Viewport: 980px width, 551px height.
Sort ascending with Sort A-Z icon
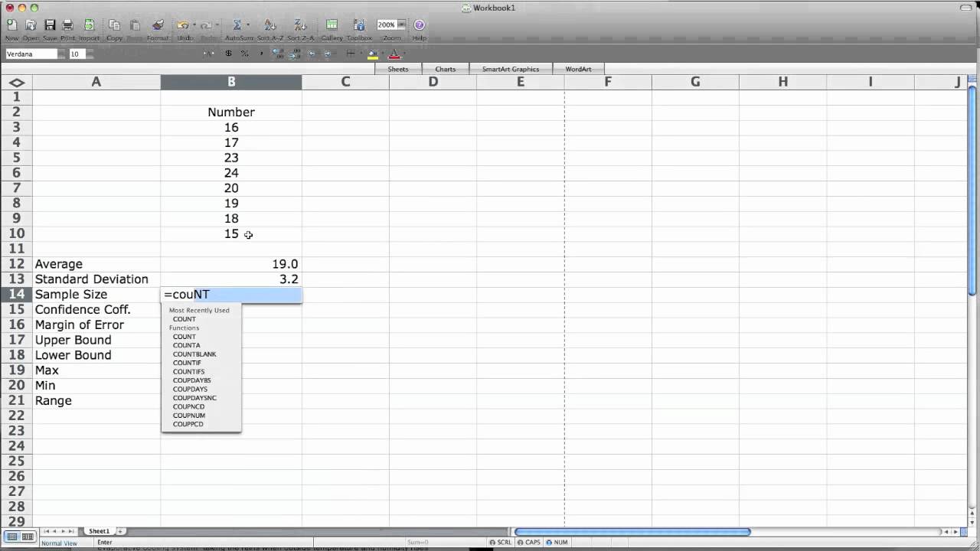click(269, 25)
